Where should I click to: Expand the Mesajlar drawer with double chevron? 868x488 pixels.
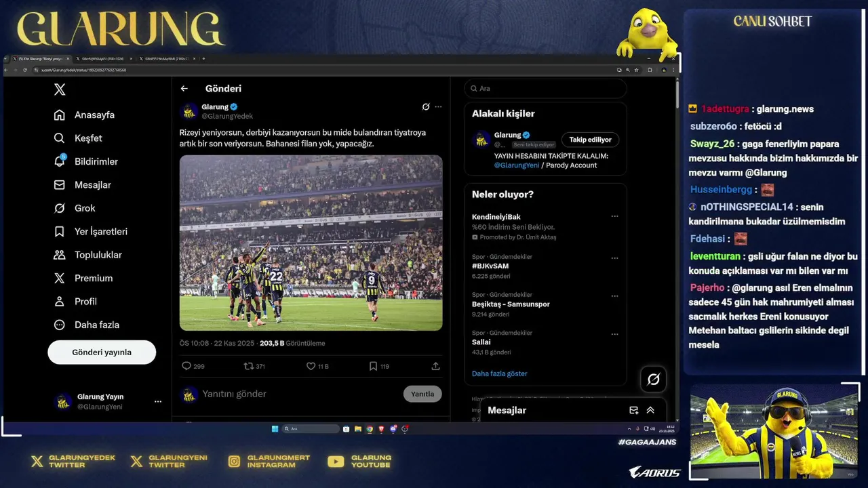[x=650, y=410]
